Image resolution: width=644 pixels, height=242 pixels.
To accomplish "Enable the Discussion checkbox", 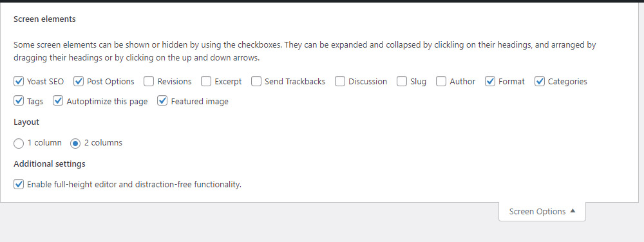I will coord(339,81).
